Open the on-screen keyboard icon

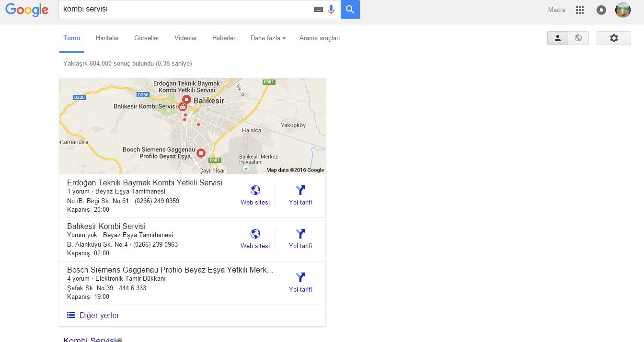point(318,10)
